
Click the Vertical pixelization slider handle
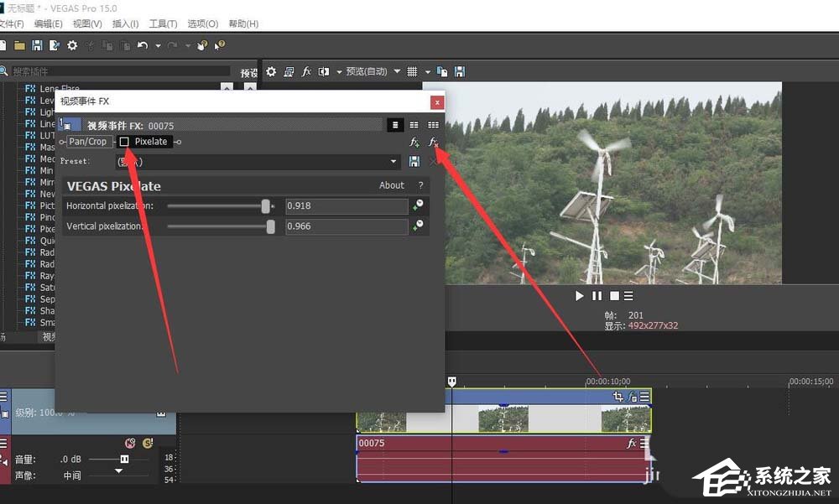point(270,226)
